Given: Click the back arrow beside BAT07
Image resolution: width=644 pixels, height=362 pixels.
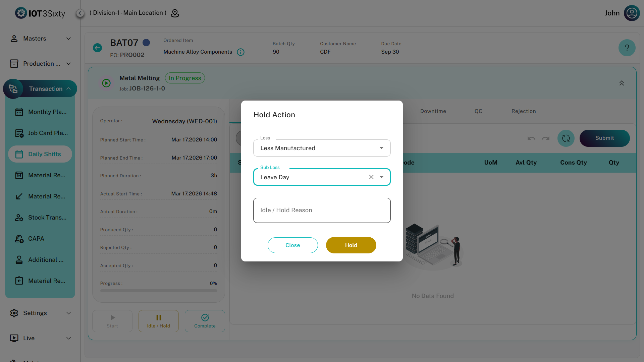Looking at the screenshot, I should pos(97,48).
